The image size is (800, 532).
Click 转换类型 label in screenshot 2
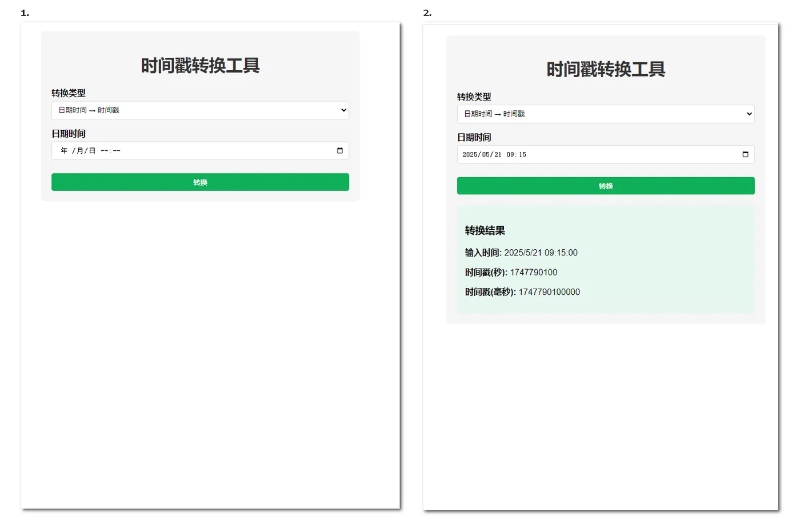[474, 97]
